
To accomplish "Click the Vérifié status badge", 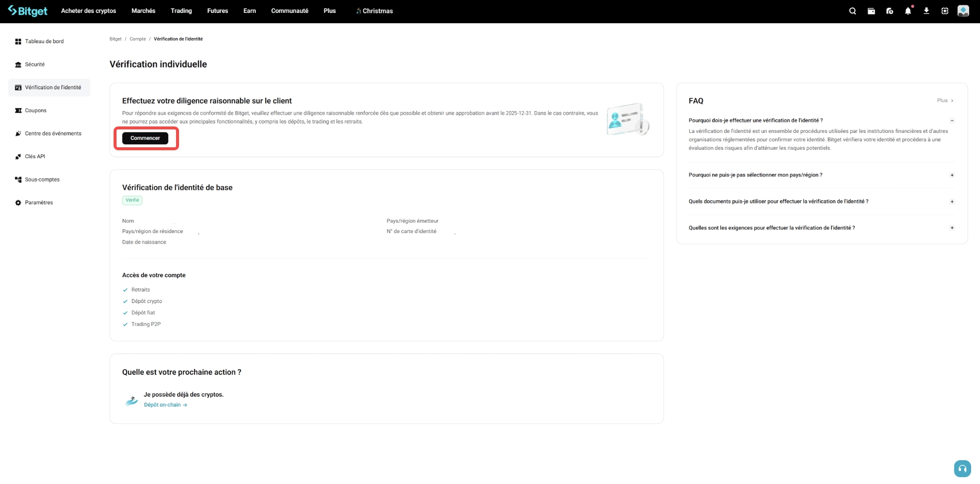I will point(132,200).
